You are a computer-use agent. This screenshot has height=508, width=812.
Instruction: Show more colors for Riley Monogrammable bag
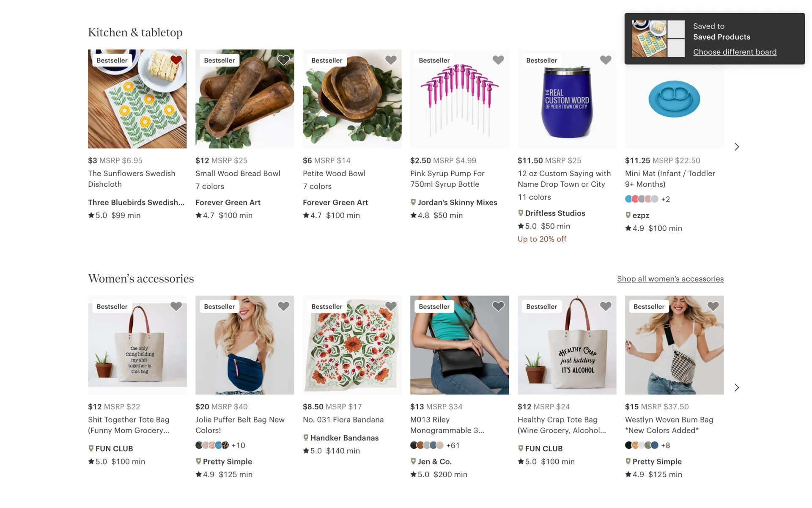coord(453,445)
